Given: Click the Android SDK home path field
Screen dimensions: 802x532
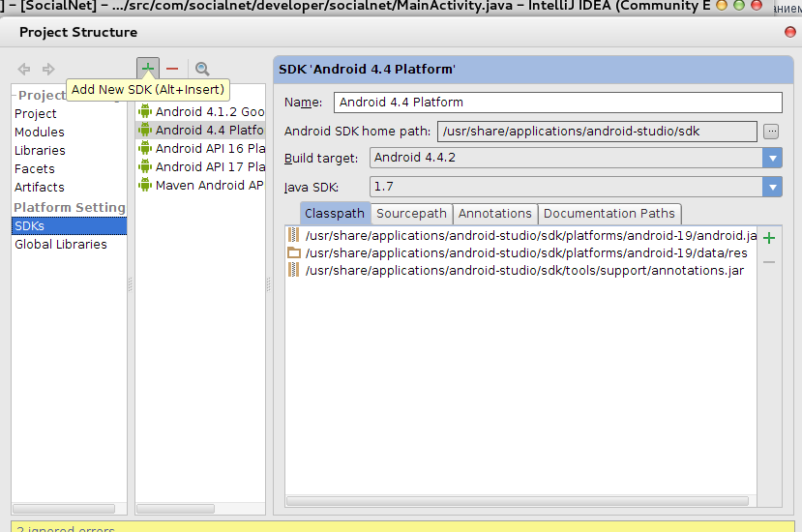Looking at the screenshot, I should pos(597,132).
